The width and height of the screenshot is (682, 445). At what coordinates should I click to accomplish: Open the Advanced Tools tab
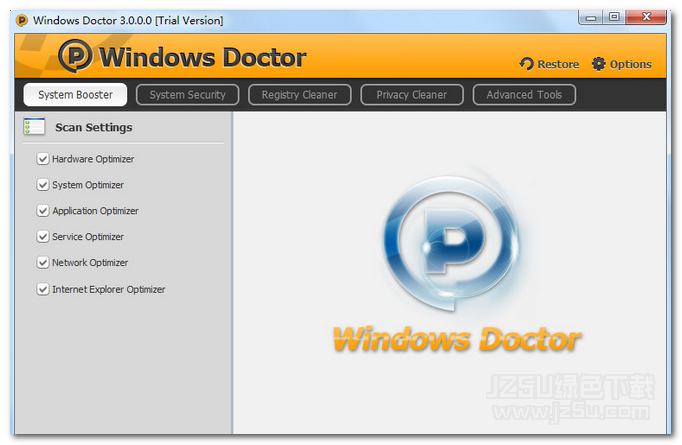click(524, 95)
